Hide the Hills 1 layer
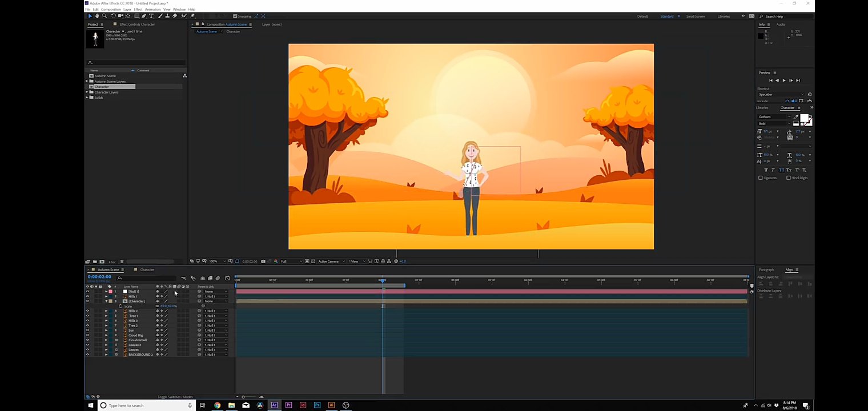868x411 pixels. click(x=87, y=296)
